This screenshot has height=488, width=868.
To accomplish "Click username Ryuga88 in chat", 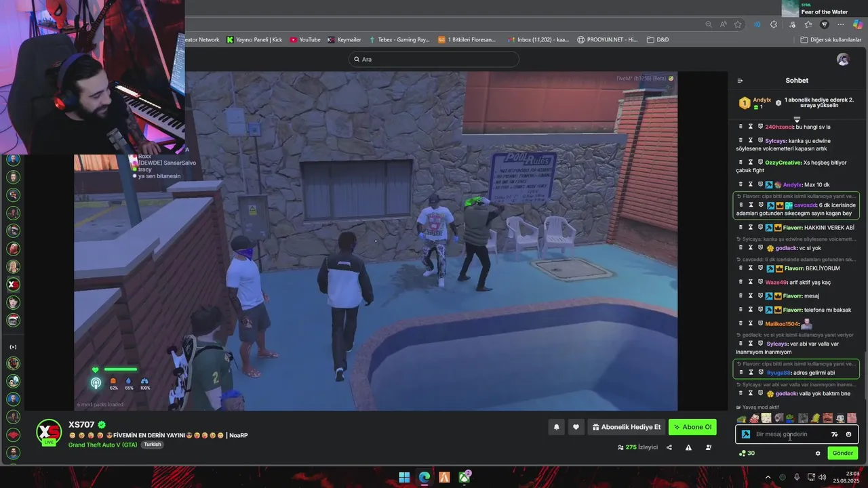I will tap(778, 373).
